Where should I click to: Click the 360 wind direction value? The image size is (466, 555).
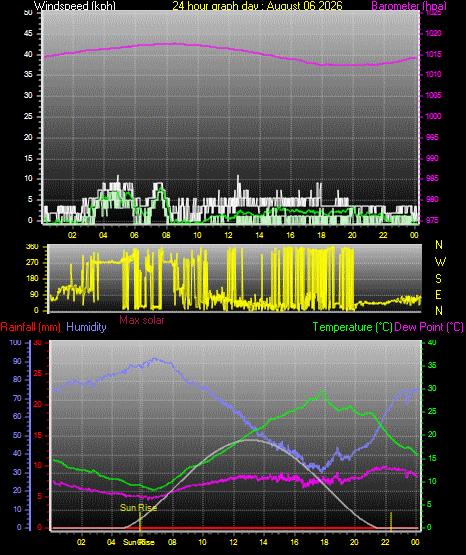coord(33,247)
